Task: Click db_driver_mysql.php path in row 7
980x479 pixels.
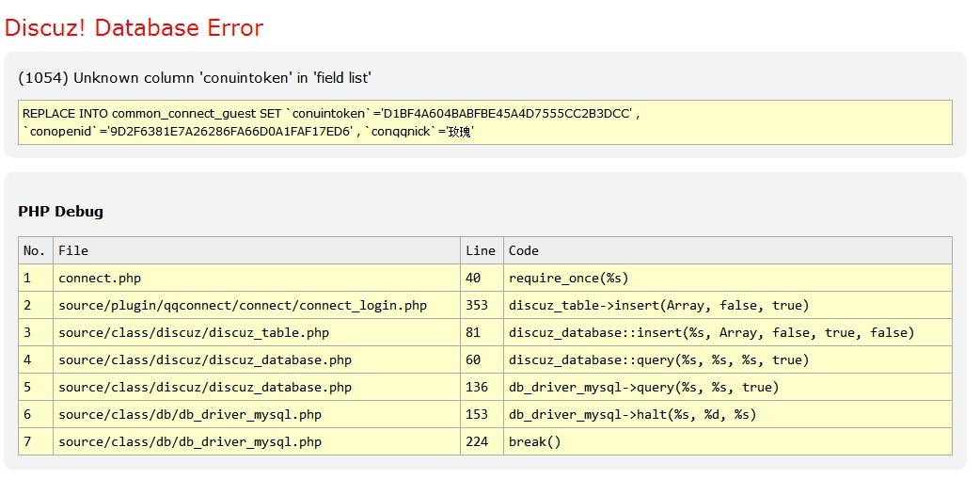Action: point(190,442)
